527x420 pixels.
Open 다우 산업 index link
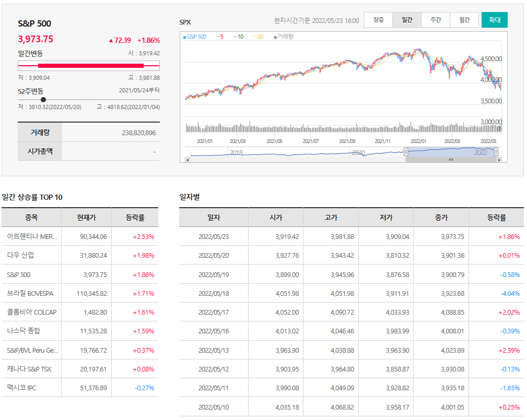click(20, 255)
